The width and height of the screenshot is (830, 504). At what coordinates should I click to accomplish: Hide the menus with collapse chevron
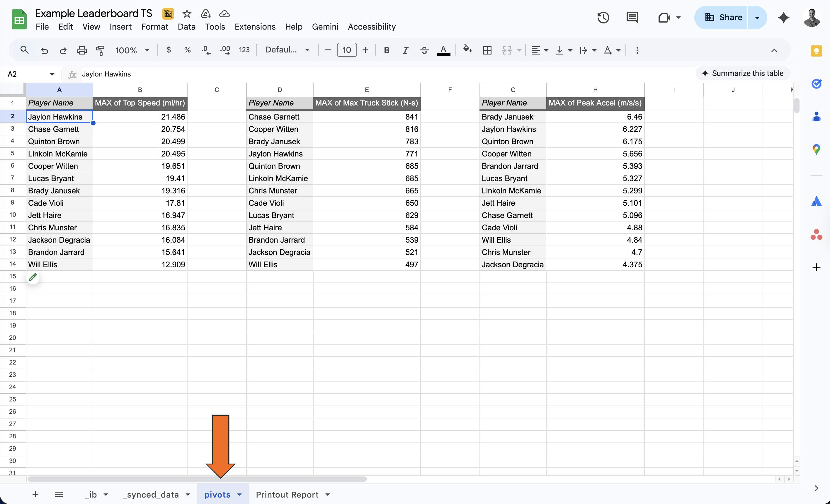pos(774,50)
